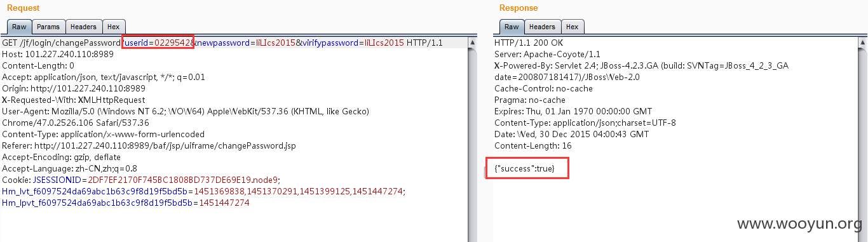
Task: Click the Hm_lpvt_f6097524 cookie line
Action: coord(126,203)
